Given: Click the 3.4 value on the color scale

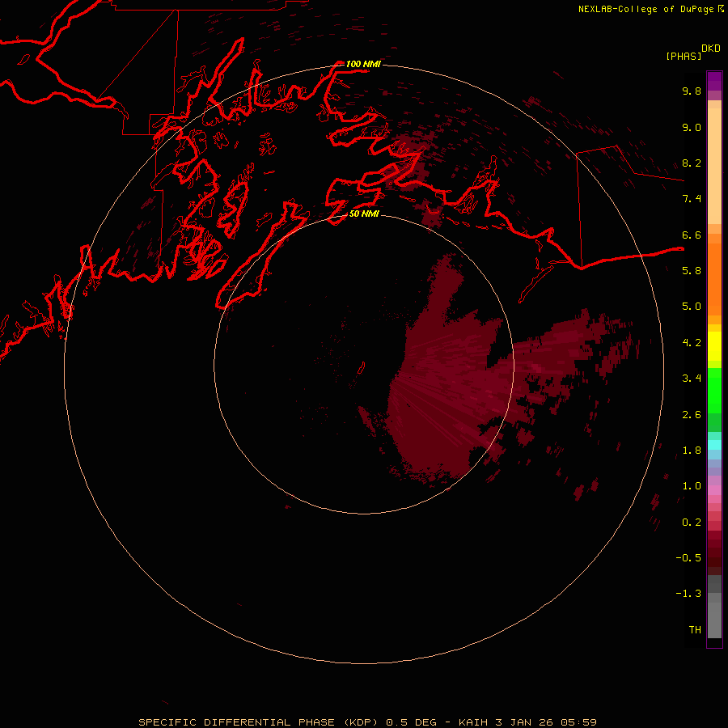Looking at the screenshot, I should tap(692, 379).
